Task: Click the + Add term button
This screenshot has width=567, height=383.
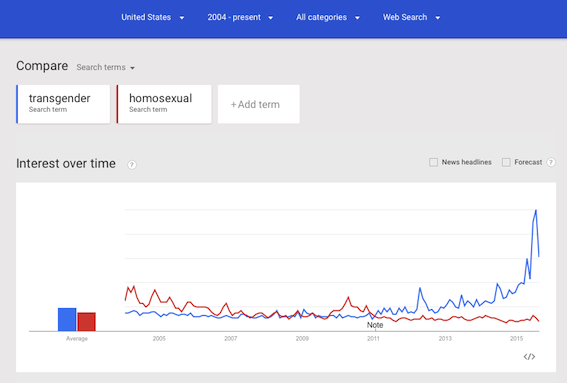Action: [259, 104]
